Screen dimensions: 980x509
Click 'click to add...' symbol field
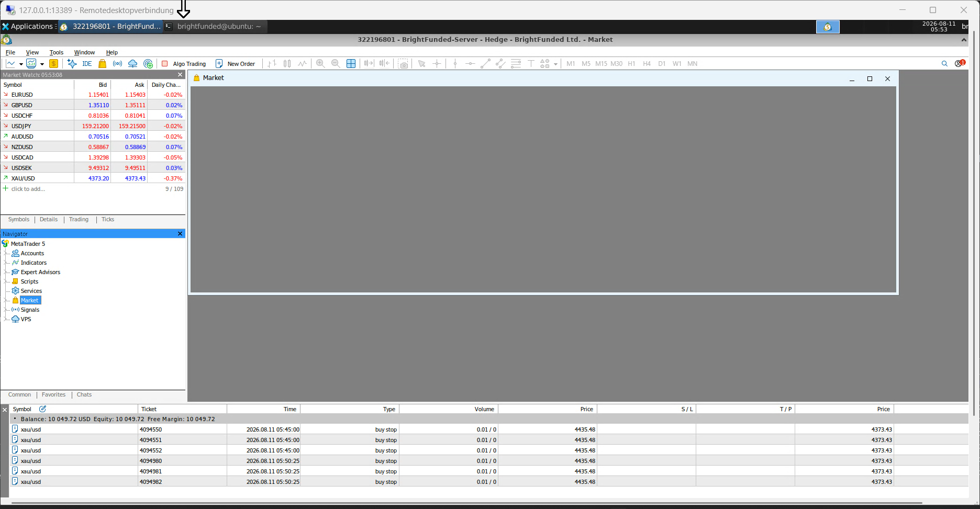pos(28,189)
